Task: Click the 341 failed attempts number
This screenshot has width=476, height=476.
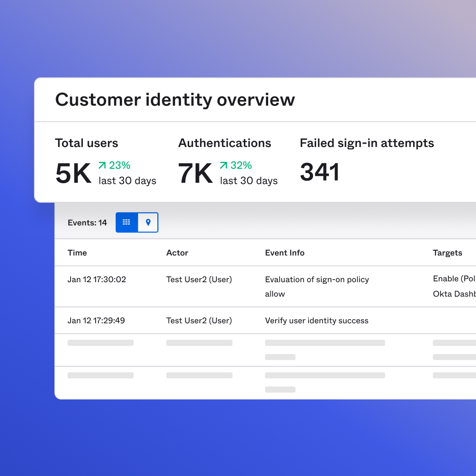Action: [320, 173]
